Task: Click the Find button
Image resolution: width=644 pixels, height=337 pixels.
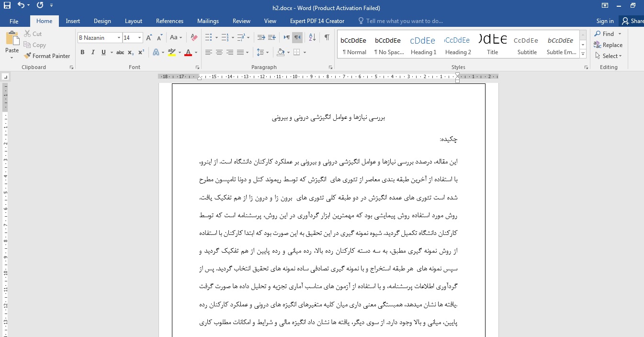Action: tap(605, 34)
